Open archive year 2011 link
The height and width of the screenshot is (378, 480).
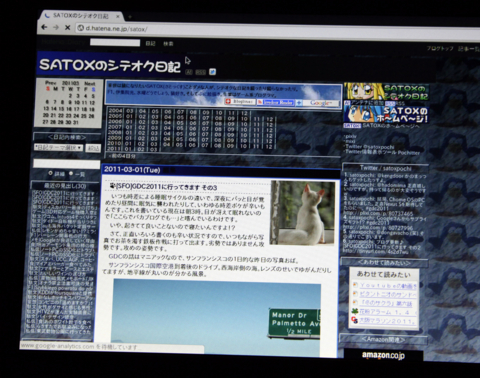[114, 148]
